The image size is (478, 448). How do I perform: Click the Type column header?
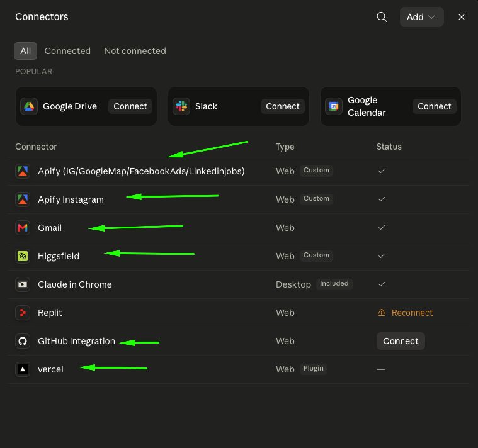pyautogui.click(x=285, y=147)
